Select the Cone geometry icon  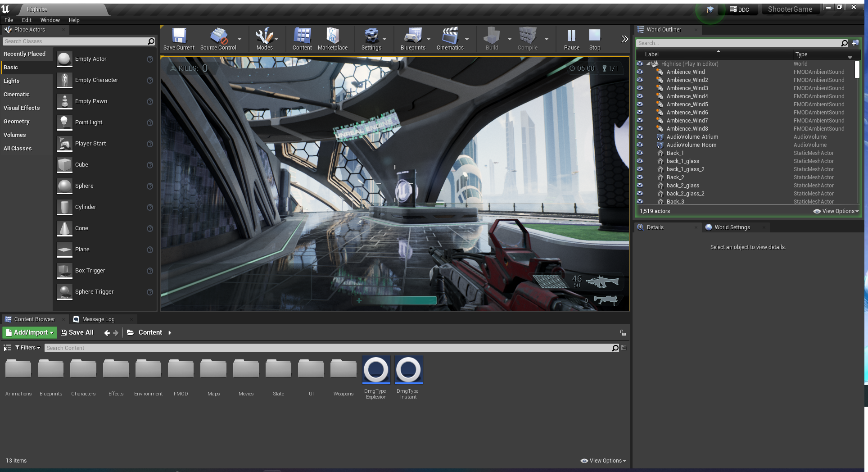point(64,228)
